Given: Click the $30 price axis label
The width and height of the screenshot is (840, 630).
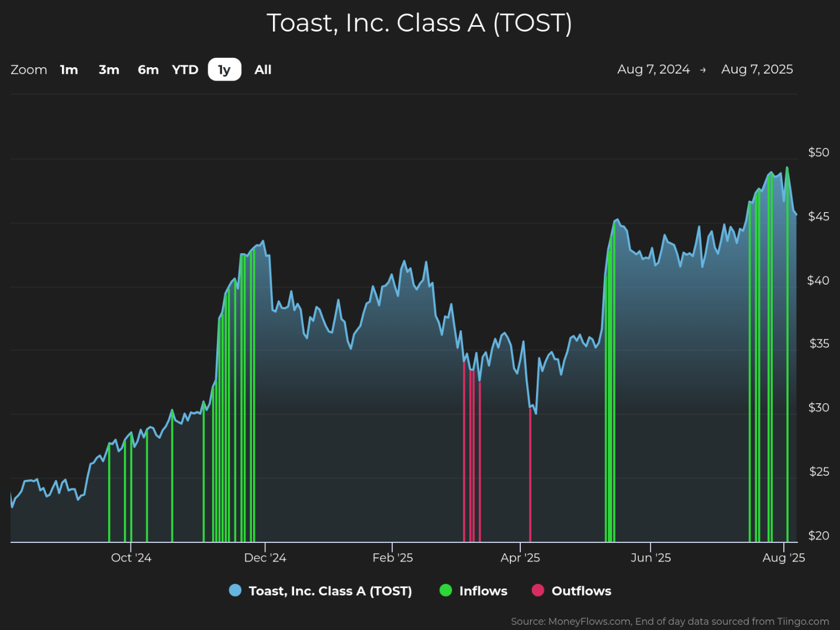Looking at the screenshot, I should click(x=818, y=408).
